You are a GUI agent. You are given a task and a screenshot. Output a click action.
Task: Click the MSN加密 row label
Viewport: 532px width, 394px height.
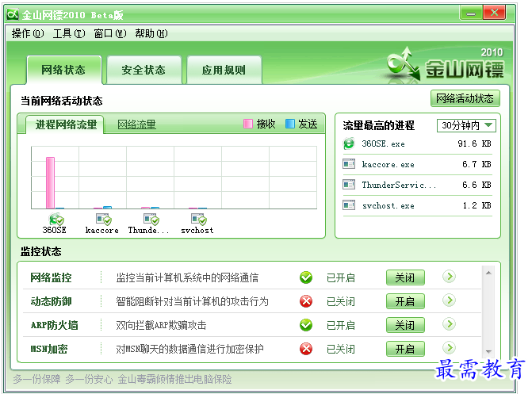(49, 349)
